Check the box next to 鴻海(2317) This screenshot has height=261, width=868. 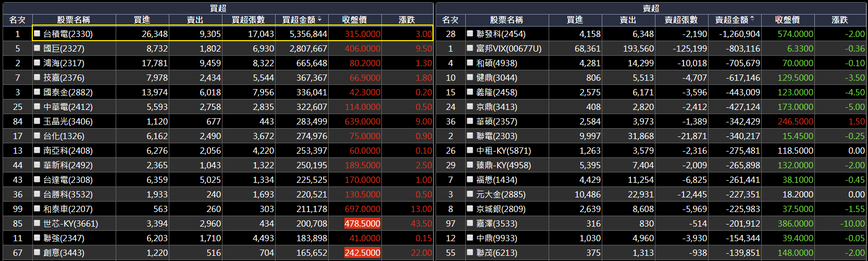(37, 63)
